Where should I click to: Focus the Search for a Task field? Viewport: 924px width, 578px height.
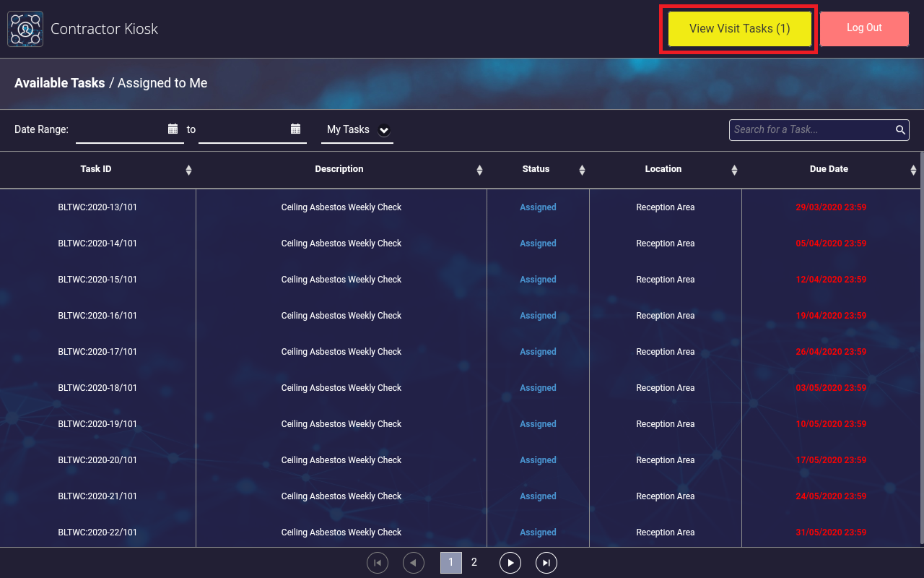click(x=812, y=130)
